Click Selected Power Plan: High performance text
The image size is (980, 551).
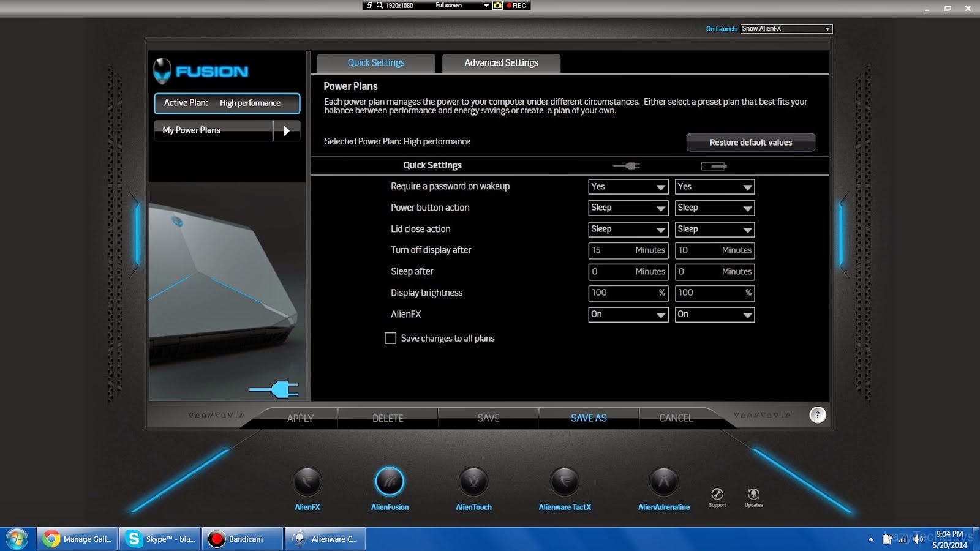click(397, 141)
